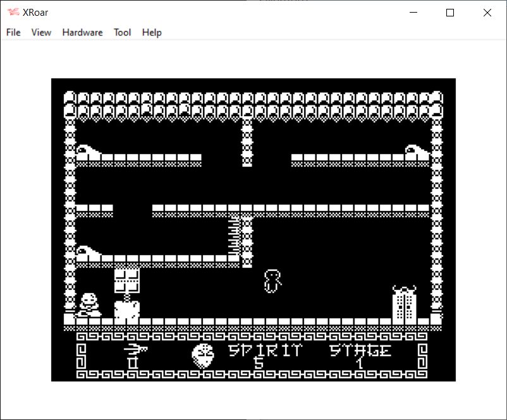Click the hollow ghost figure sprite
Image resolution: width=507 pixels, height=420 pixels.
click(272, 281)
